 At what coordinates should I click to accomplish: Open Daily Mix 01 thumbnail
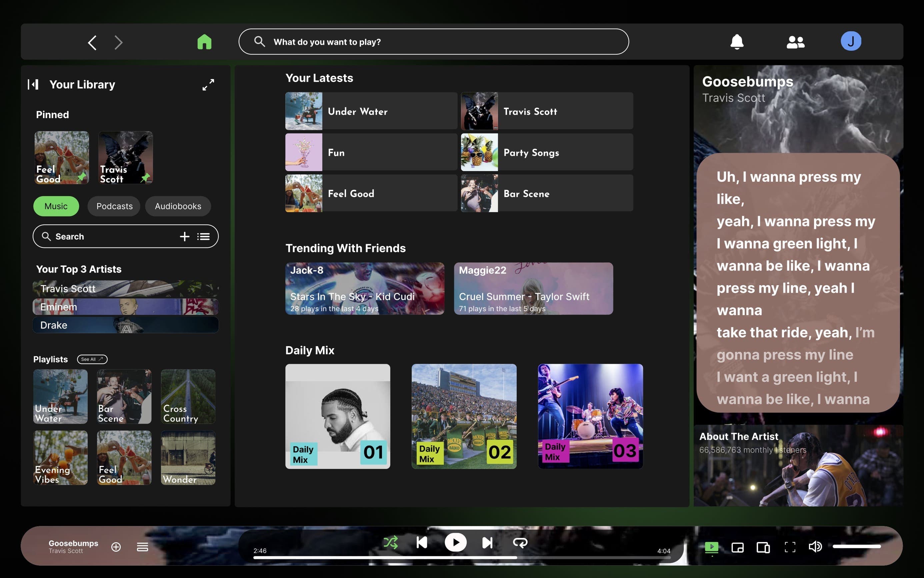tap(338, 416)
